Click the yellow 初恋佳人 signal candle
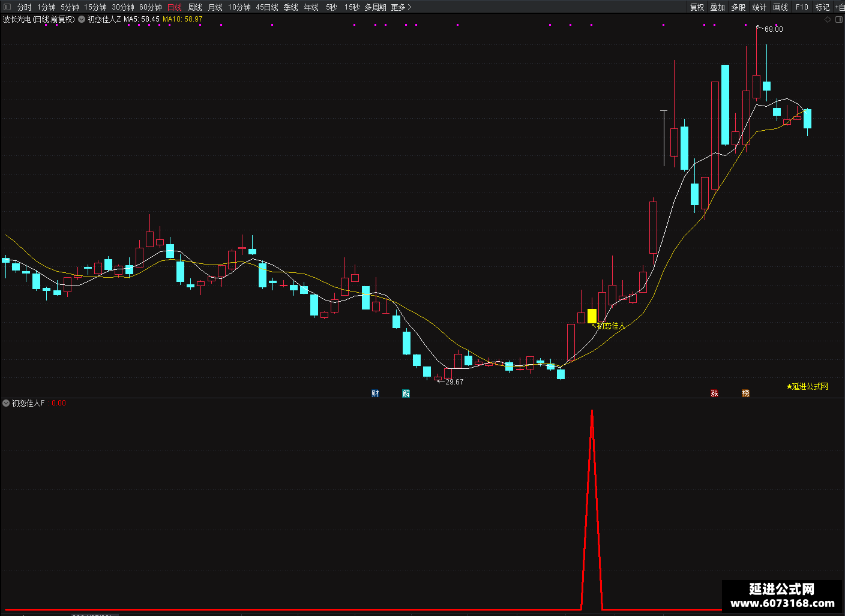 592,316
